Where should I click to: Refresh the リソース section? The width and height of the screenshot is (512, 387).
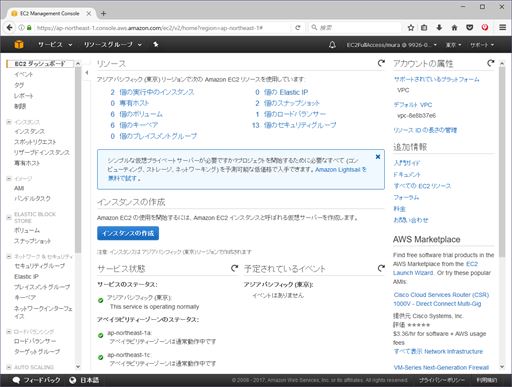pos(381,63)
